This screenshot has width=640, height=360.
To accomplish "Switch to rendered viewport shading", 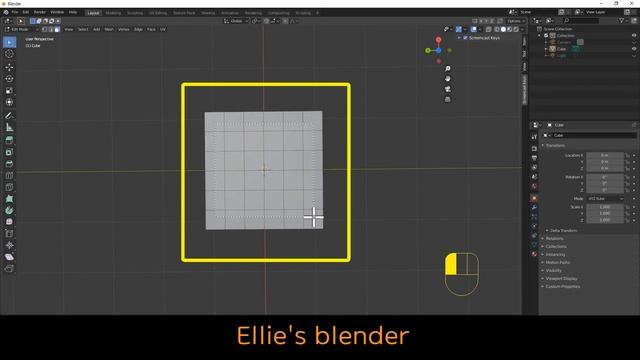I will pyautogui.click(x=516, y=29).
